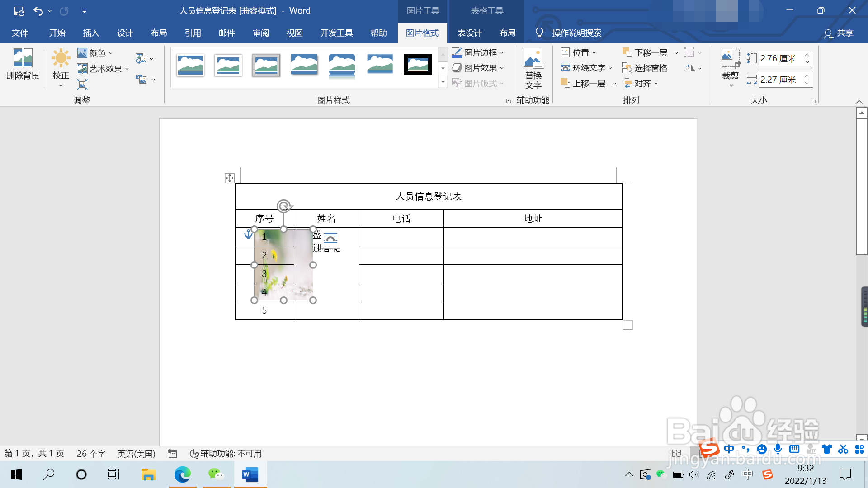Click the Crop (裁剪) tool icon
The width and height of the screenshot is (868, 488).
tap(730, 59)
